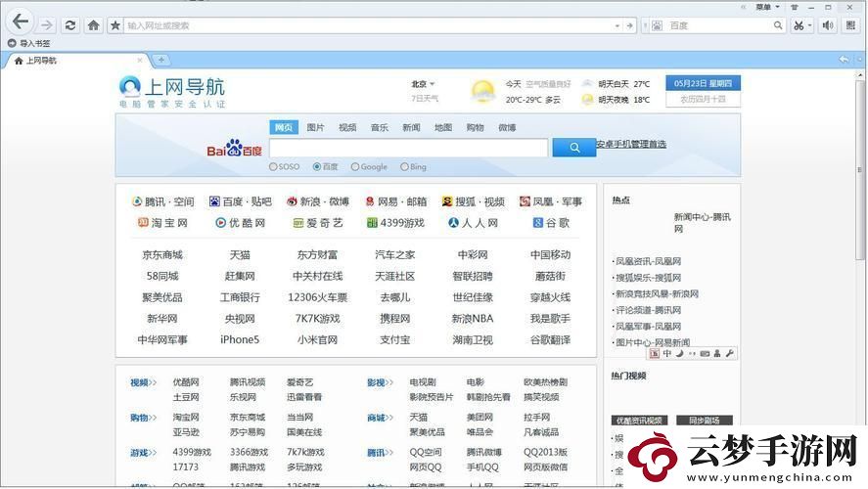Select the 百度 search engine radio
The height and width of the screenshot is (489, 868).
coord(317,166)
